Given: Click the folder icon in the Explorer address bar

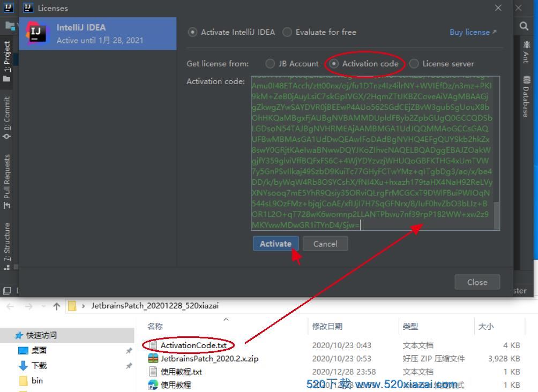Looking at the screenshot, I should tap(72, 306).
